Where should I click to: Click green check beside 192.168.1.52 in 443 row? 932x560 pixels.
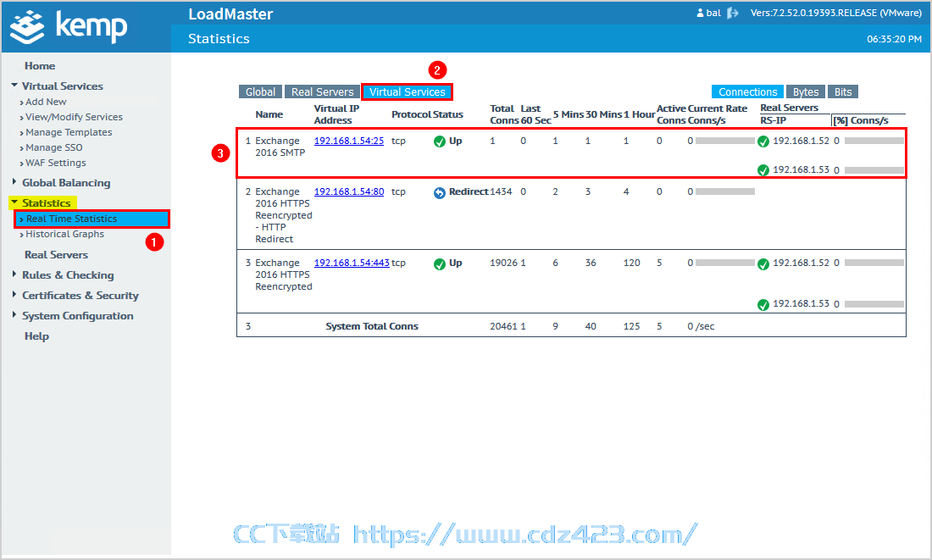(x=763, y=264)
